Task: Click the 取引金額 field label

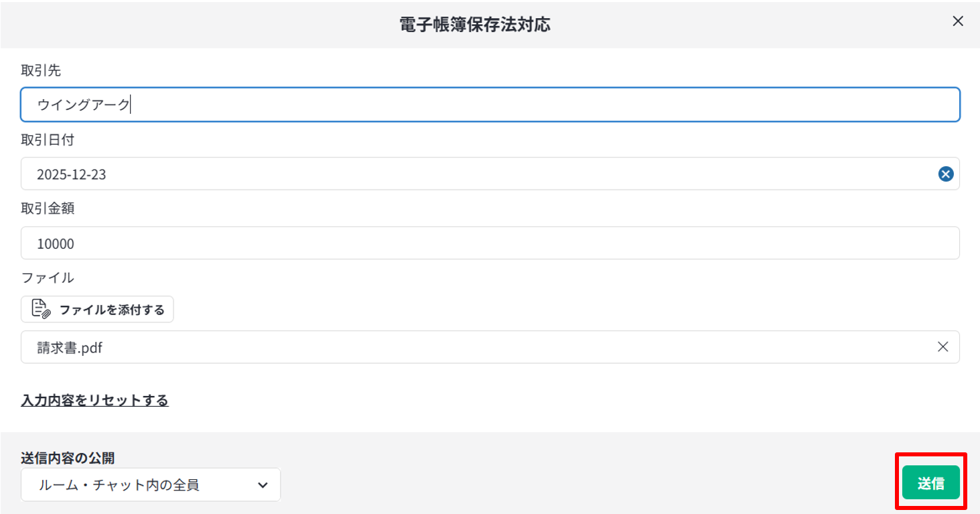Action: click(48, 208)
